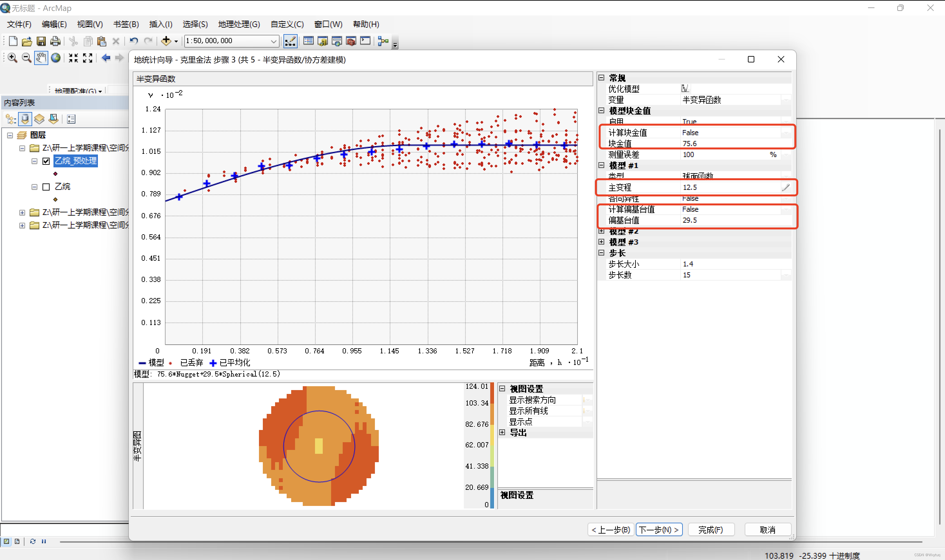This screenshot has height=560, width=945.
Task: Open the map scale dropdown
Action: pos(273,41)
